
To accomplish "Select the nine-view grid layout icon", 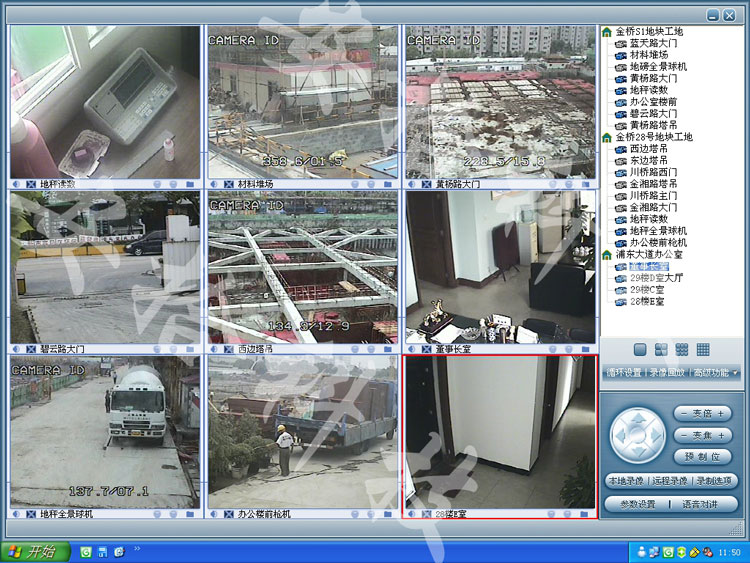I will [x=682, y=349].
